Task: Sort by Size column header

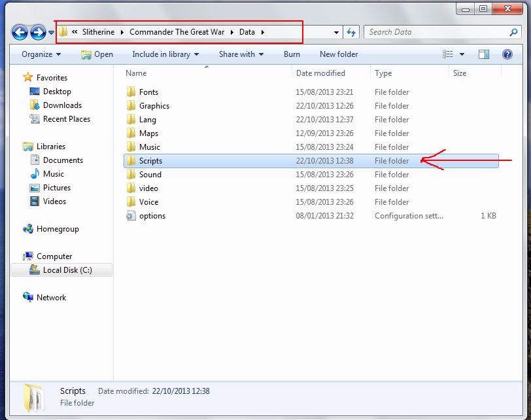Action: (460, 73)
